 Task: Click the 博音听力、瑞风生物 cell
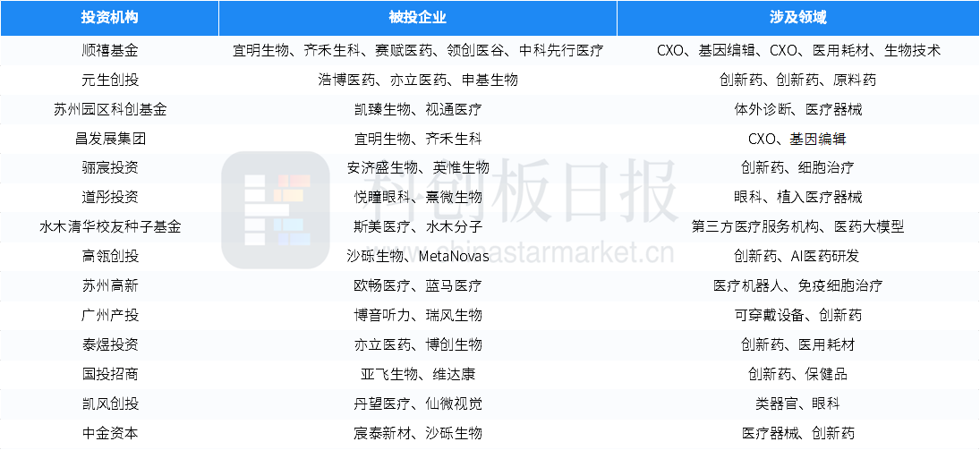pos(417,315)
